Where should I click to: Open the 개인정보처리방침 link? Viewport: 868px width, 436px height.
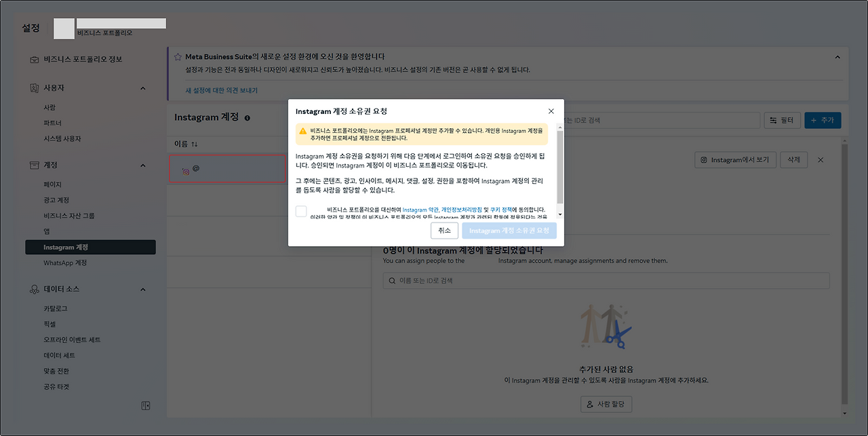pos(462,210)
